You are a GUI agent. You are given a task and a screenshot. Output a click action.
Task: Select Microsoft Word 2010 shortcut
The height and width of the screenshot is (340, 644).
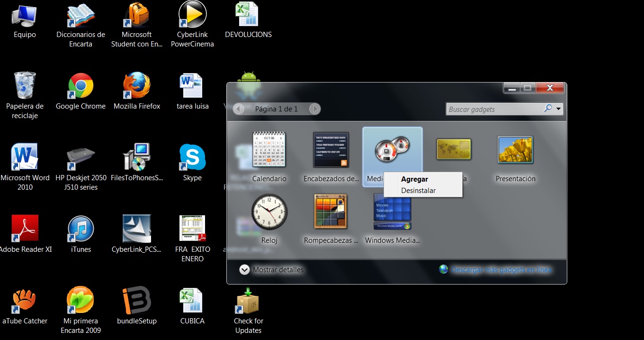[x=25, y=167]
